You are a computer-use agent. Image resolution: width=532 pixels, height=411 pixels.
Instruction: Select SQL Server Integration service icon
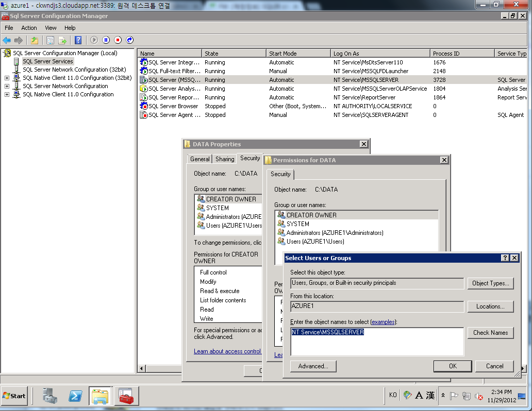(x=144, y=62)
